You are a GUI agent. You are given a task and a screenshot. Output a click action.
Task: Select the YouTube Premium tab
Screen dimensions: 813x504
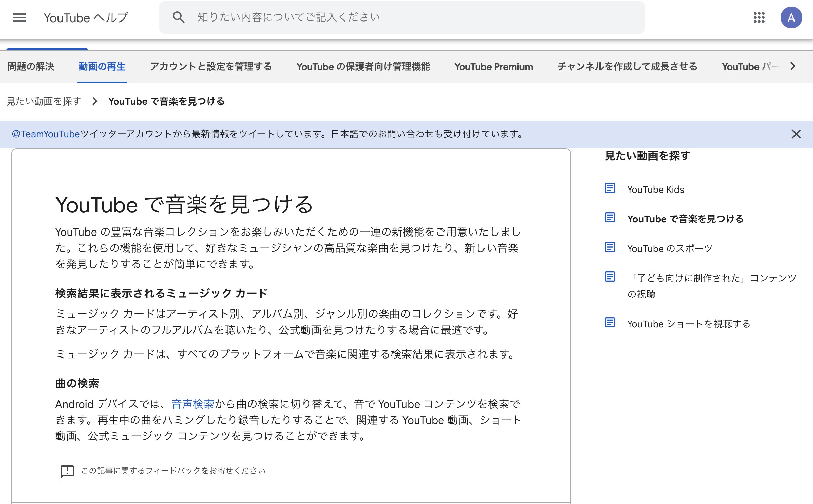click(x=493, y=67)
